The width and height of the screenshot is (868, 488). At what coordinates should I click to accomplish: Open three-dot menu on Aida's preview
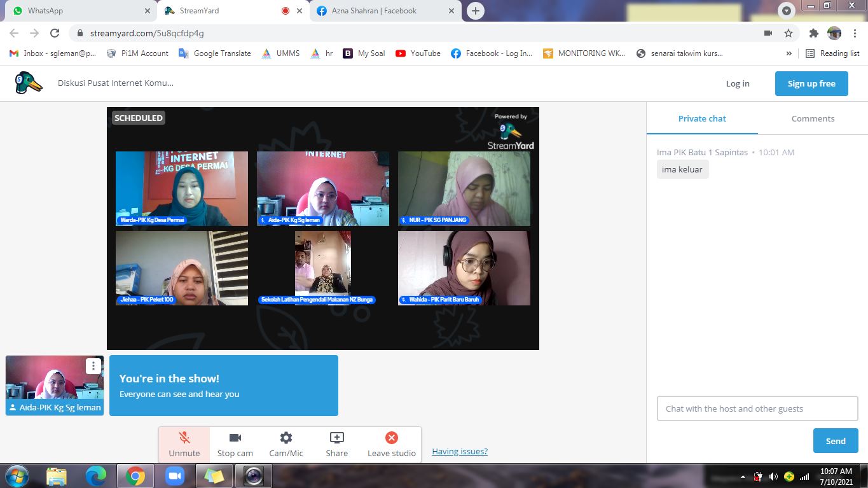[x=93, y=366]
